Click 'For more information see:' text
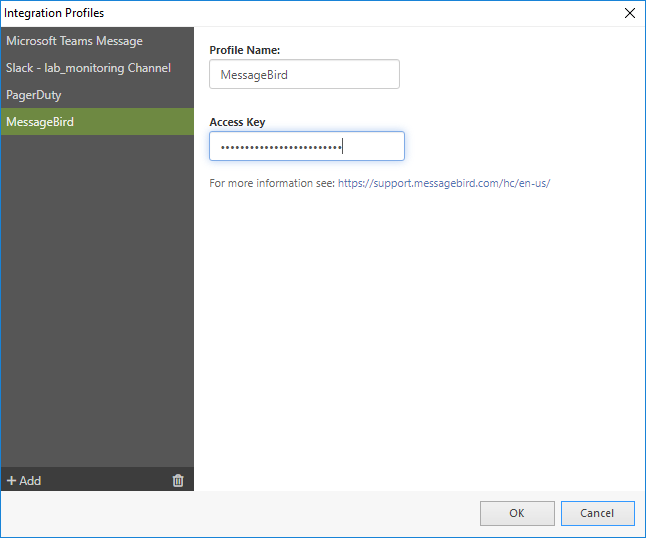The height and width of the screenshot is (538, 646). pyautogui.click(x=272, y=183)
